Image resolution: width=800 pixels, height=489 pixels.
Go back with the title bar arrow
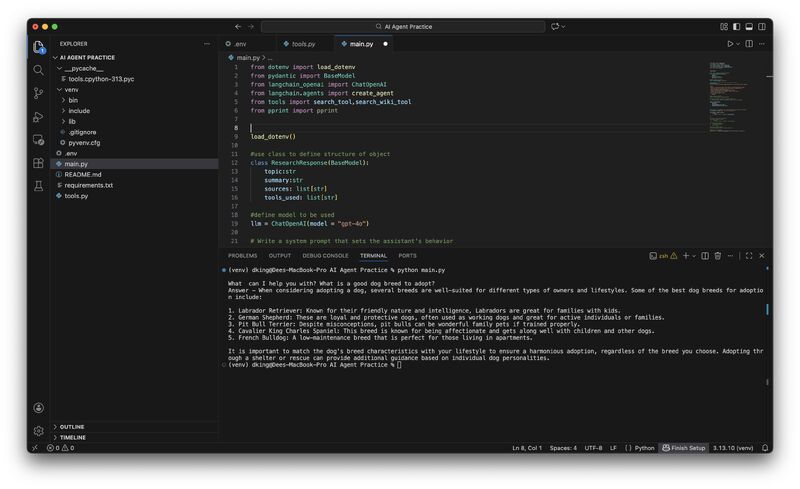[x=238, y=27]
